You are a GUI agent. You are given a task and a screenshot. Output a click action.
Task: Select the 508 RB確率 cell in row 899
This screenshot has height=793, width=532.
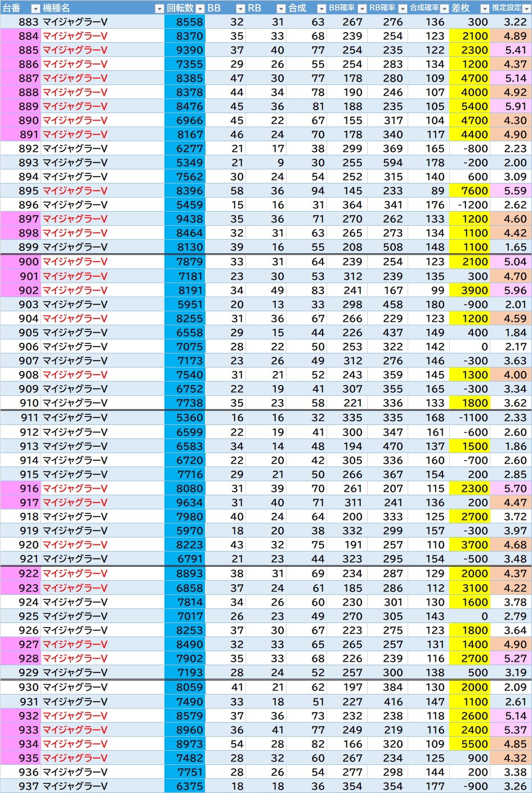tap(388, 247)
